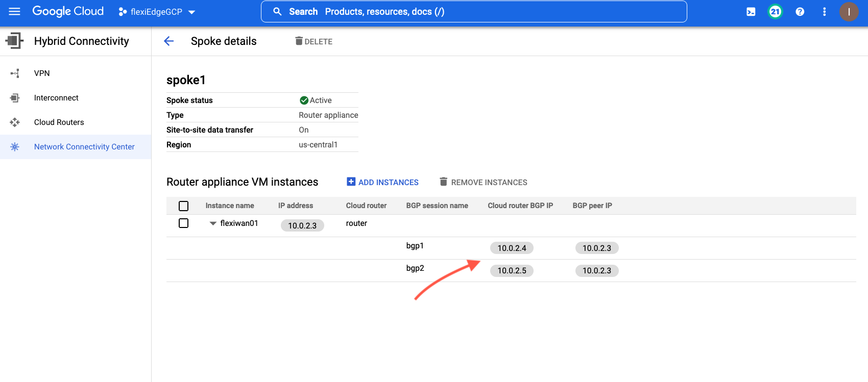
Task: Open notifications badge showing 21
Action: [775, 12]
